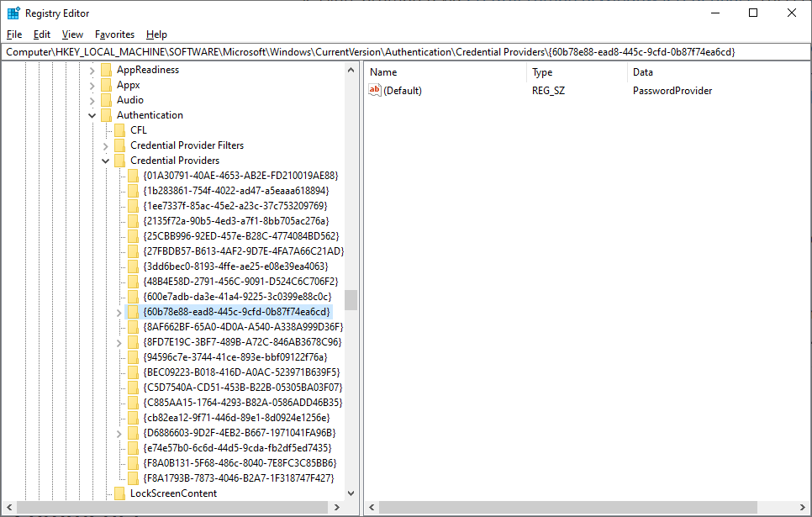Click the folder icon of Credential Providers
The image size is (812, 517).
point(119,160)
